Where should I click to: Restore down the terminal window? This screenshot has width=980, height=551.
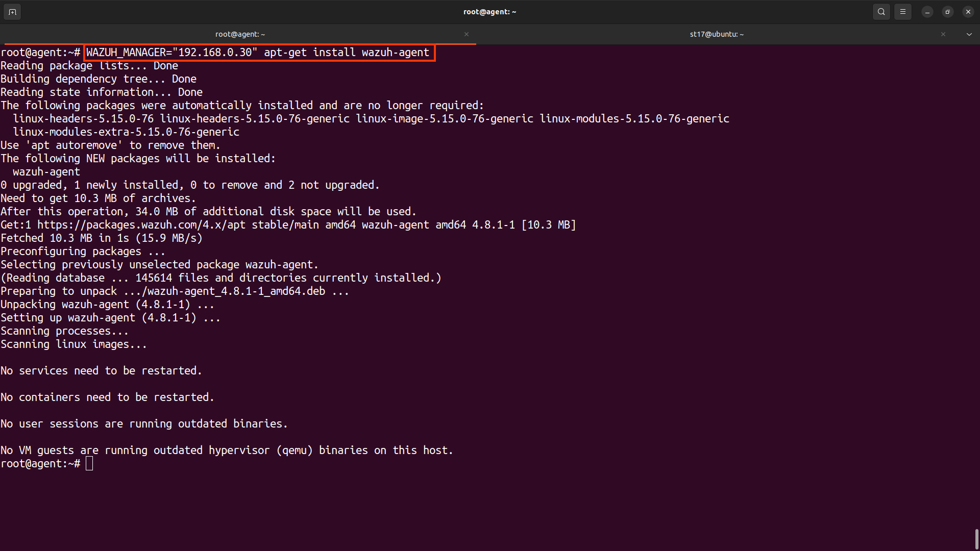click(948, 12)
